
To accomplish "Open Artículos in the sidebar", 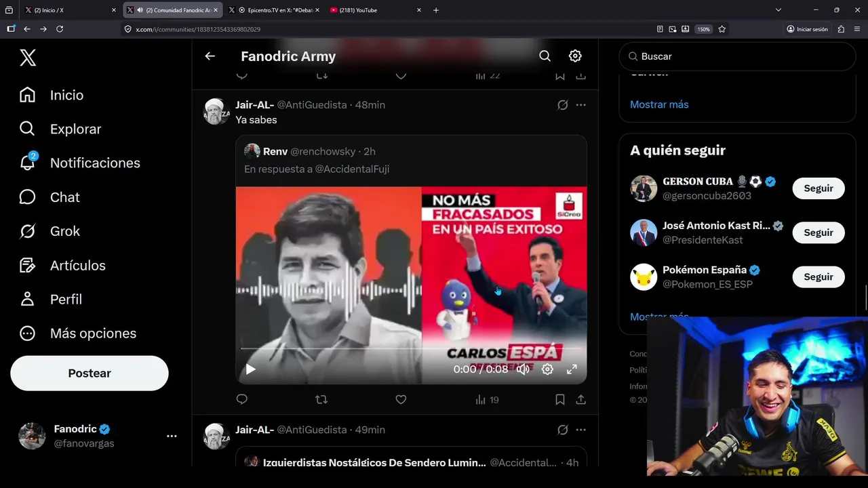I will (62, 265).
